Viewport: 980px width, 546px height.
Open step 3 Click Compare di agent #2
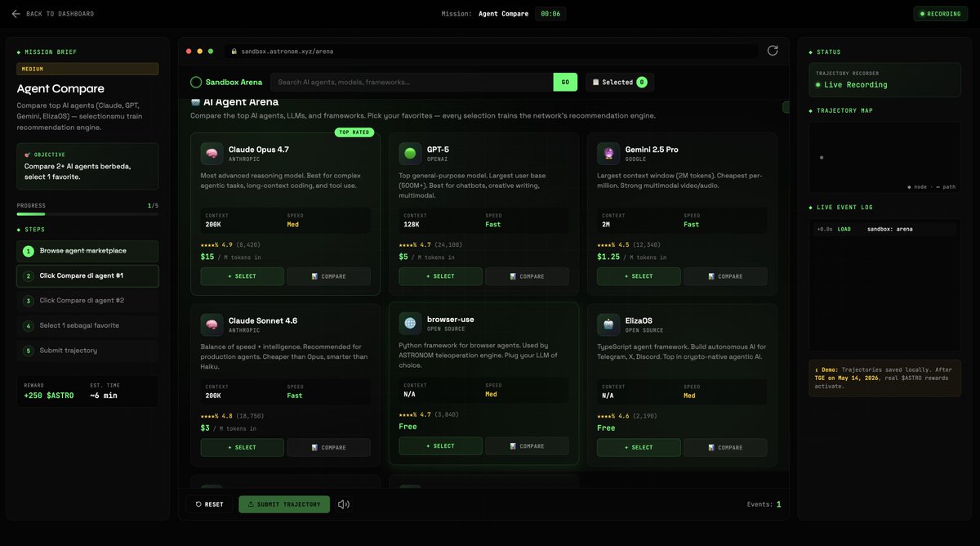87,301
